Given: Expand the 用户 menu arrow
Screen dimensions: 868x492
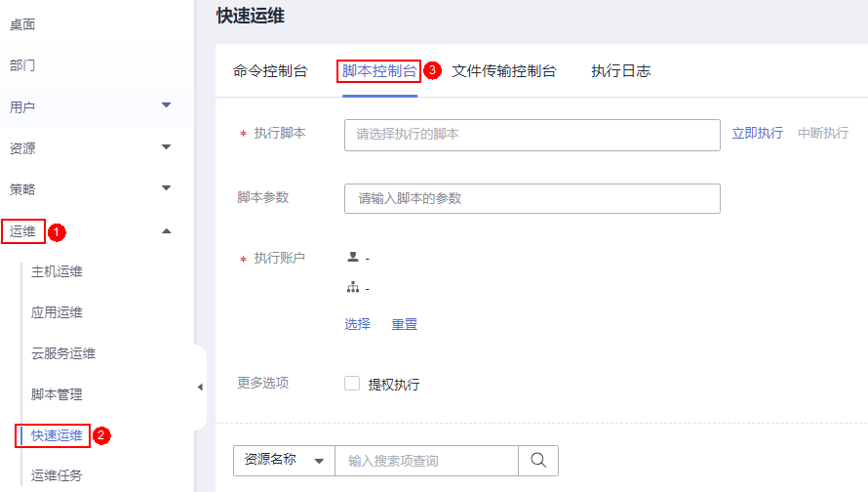Looking at the screenshot, I should coord(166,105).
